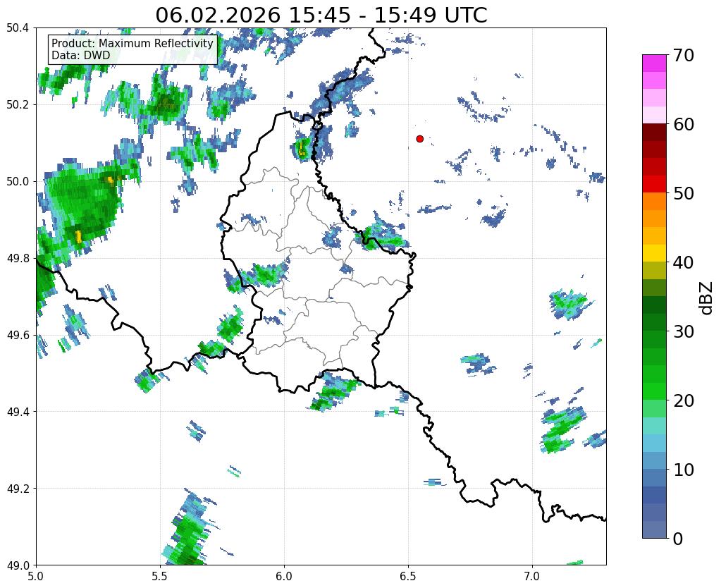Click the yellow colorbar segment above 40 dBZ
Image resolution: width=721 pixels, height=588 pixels.
point(654,253)
